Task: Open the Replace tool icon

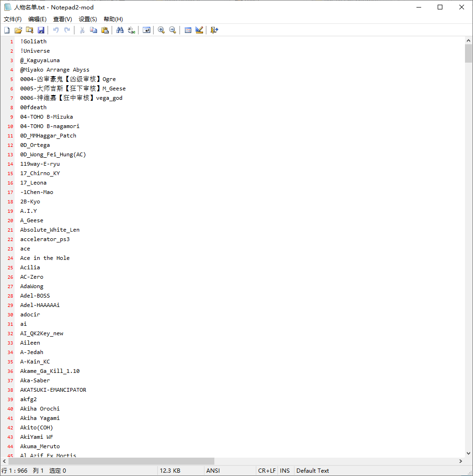Action: click(131, 30)
